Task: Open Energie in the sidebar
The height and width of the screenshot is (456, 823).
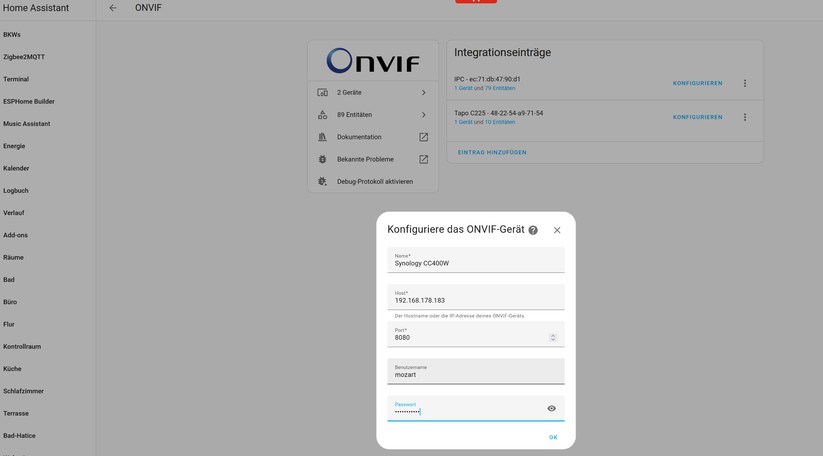Action: [x=14, y=146]
